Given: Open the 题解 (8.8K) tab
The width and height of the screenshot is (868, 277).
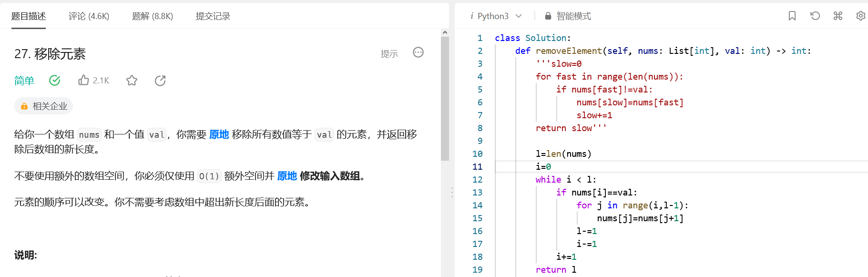Looking at the screenshot, I should click(153, 16).
